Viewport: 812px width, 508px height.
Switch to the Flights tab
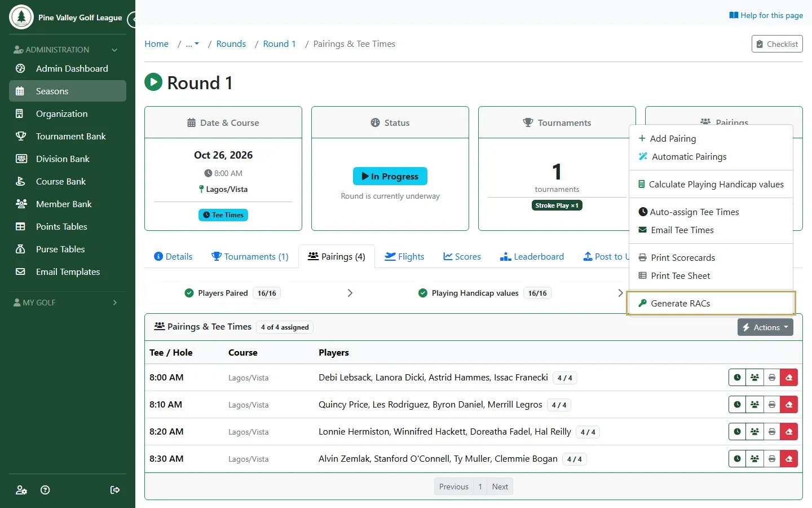[x=404, y=256]
